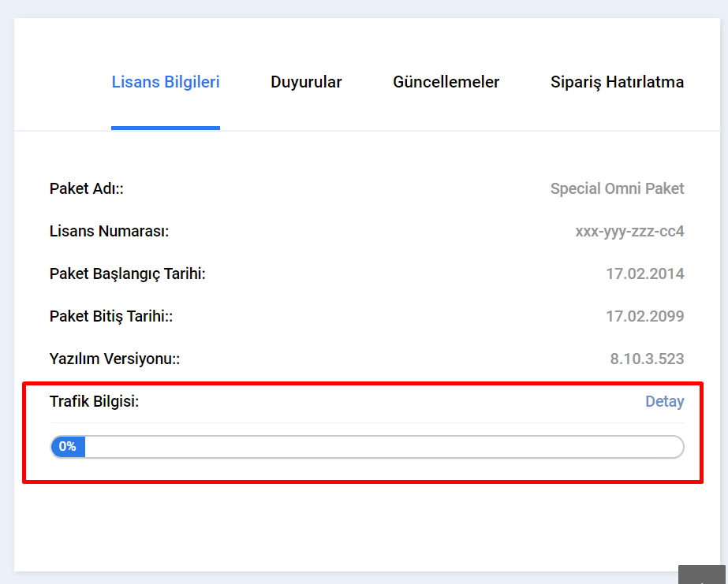The height and width of the screenshot is (584, 728).
Task: Click the software version 8.10.3.523
Action: (647, 359)
